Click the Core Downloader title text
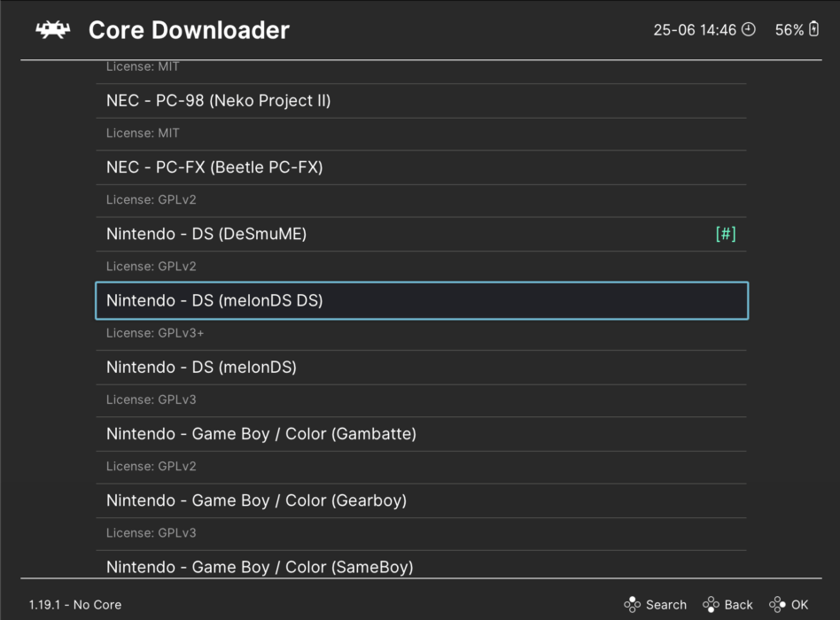This screenshot has height=620, width=840. point(189,30)
